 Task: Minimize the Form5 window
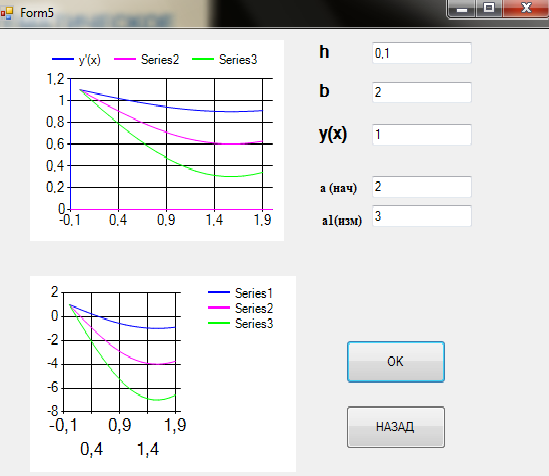461,8
